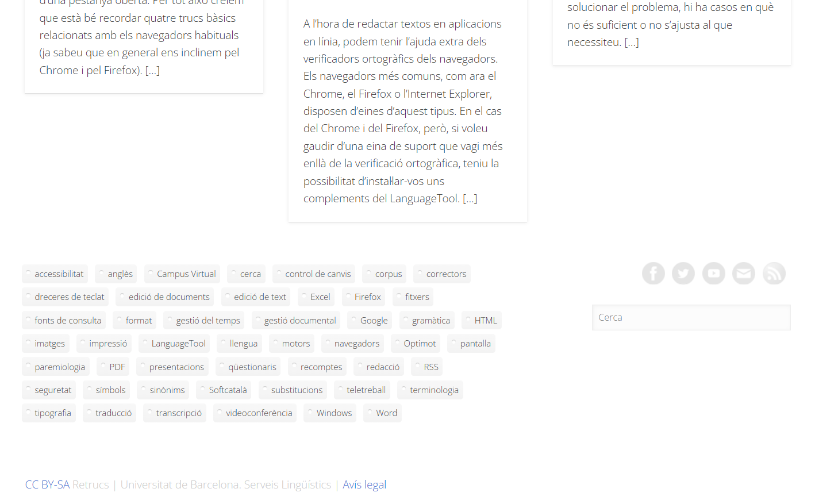Click the Cerca search field

[x=691, y=317]
